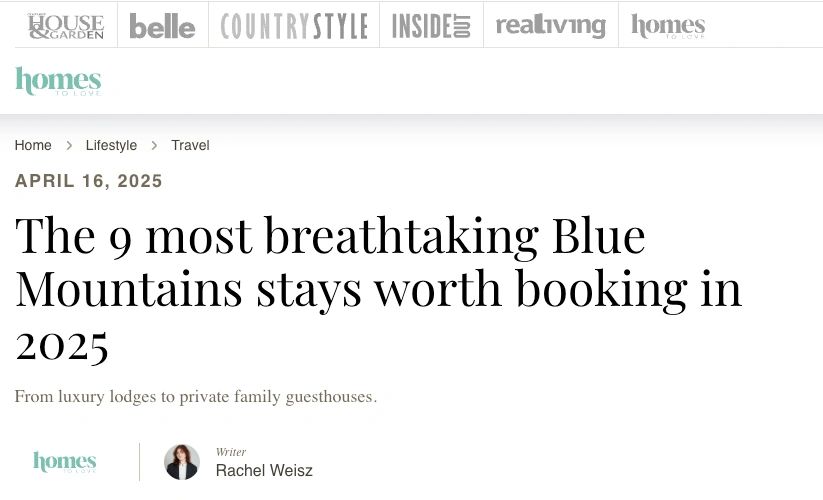Click the vertical divider in the byline
The image size is (823, 500).
139,462
